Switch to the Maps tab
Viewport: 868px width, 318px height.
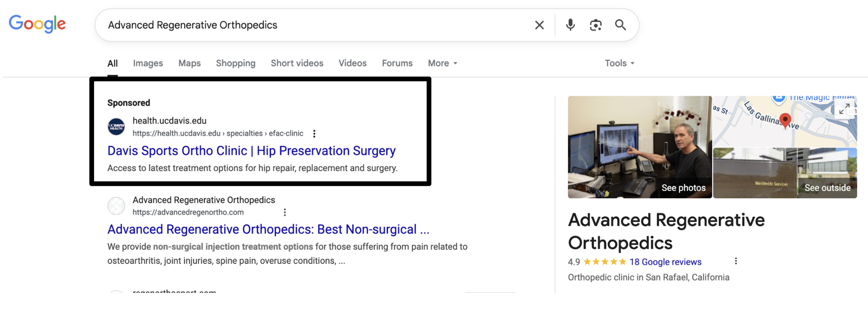[189, 63]
